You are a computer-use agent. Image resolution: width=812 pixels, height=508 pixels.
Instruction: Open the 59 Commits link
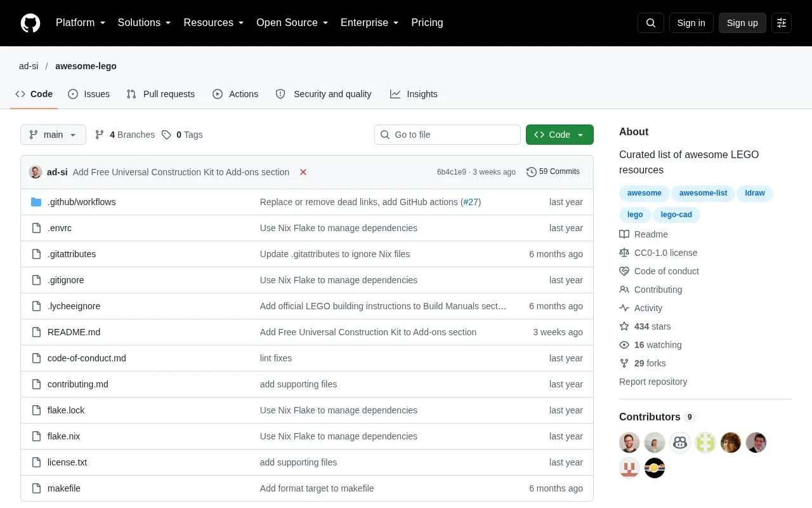point(553,171)
